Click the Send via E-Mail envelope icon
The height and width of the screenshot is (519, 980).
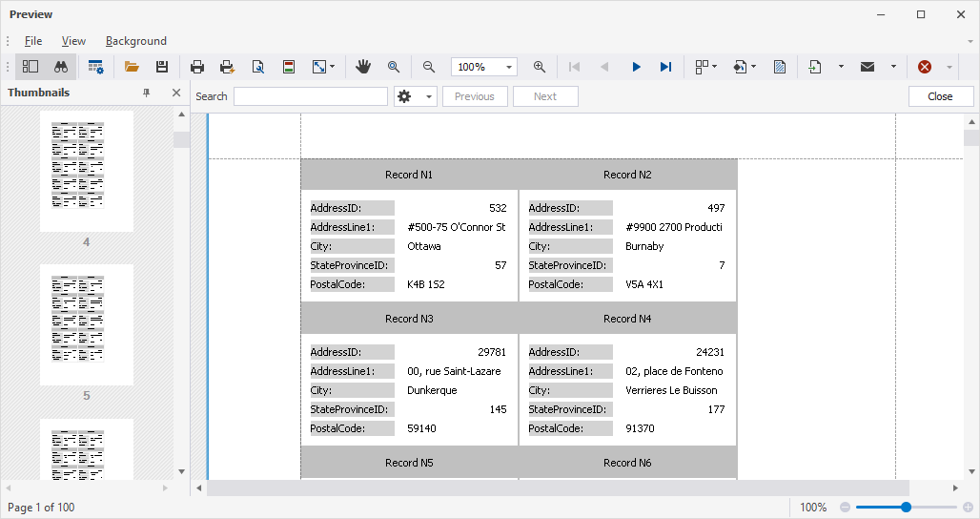(x=867, y=66)
